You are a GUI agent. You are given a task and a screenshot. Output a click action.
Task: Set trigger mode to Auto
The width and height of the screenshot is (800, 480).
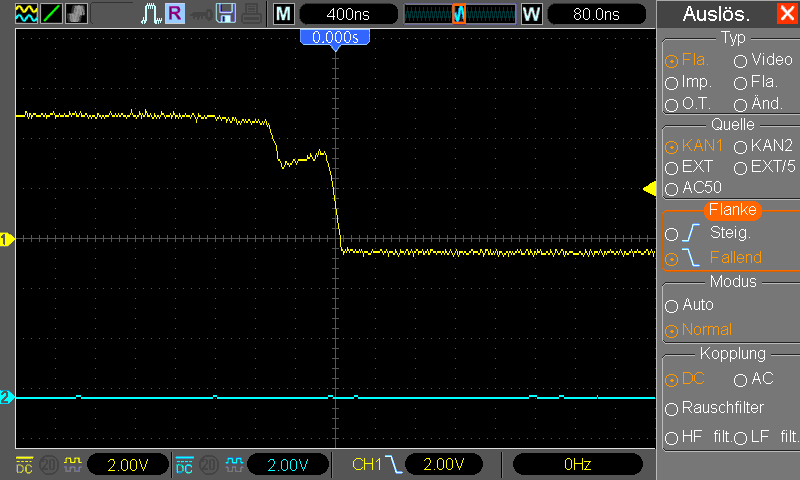689,305
